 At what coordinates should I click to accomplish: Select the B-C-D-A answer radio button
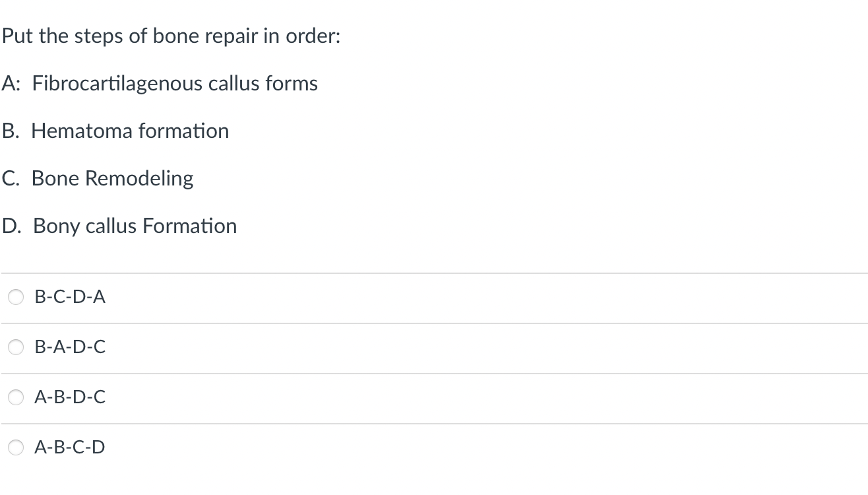16,297
